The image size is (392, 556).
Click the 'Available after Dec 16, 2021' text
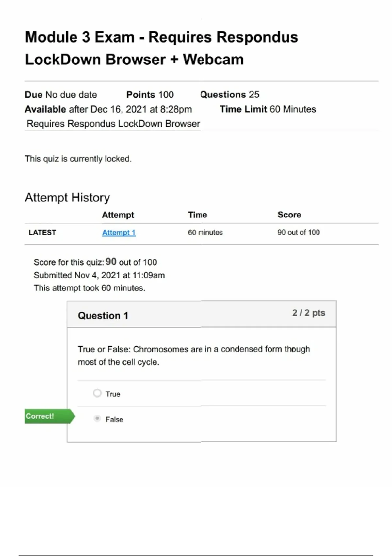click(108, 109)
